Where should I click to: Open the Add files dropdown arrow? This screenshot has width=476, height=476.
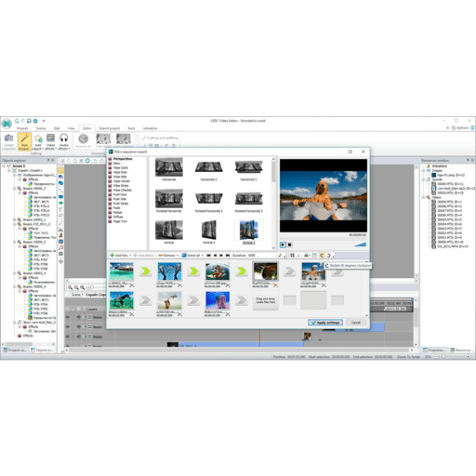(130, 256)
